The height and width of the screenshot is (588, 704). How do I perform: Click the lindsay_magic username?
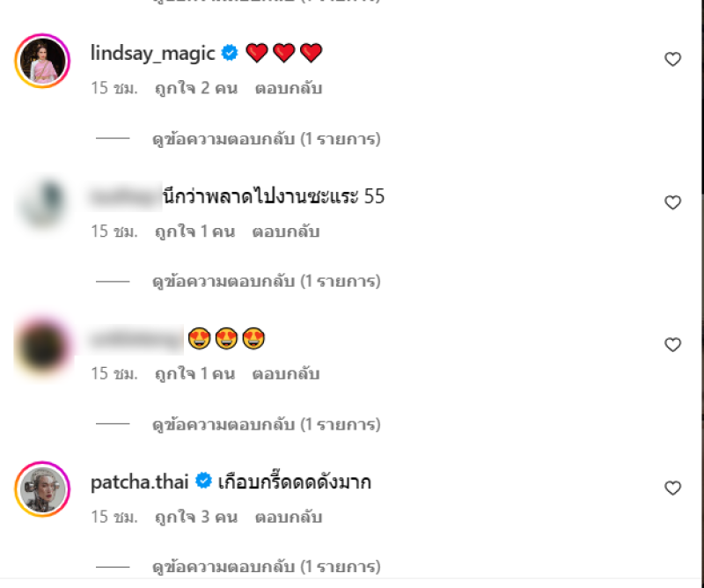point(152,53)
